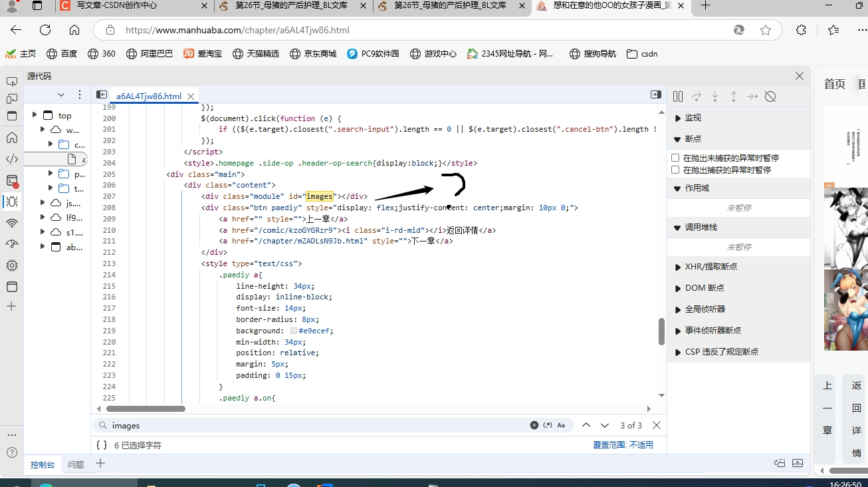This screenshot has width=868, height=487.
Task: Click the pretty-print braces icon
Action: tap(102, 445)
